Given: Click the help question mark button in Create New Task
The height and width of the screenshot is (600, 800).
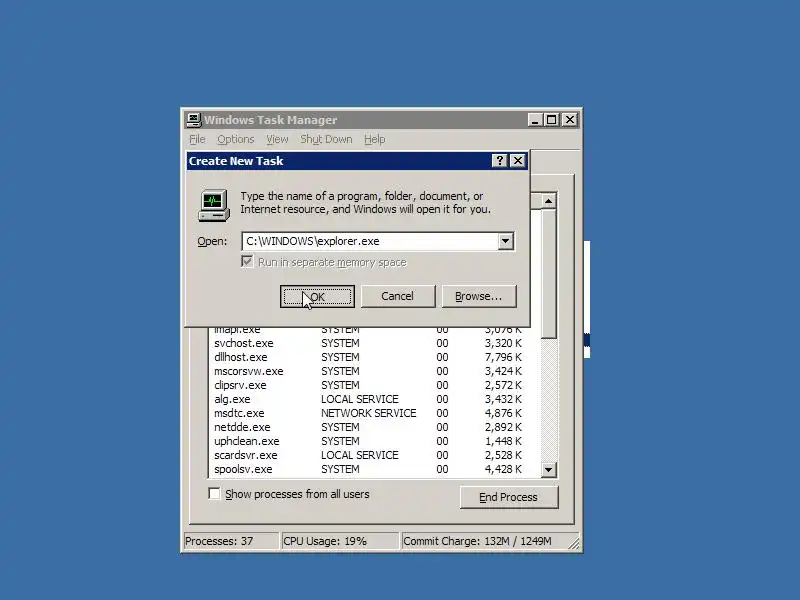Looking at the screenshot, I should point(499,161).
